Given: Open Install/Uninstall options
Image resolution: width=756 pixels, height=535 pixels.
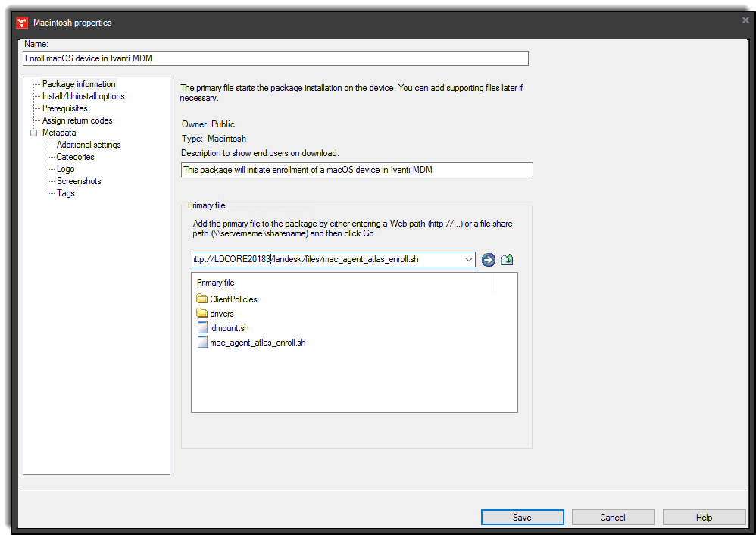Looking at the screenshot, I should pos(83,96).
